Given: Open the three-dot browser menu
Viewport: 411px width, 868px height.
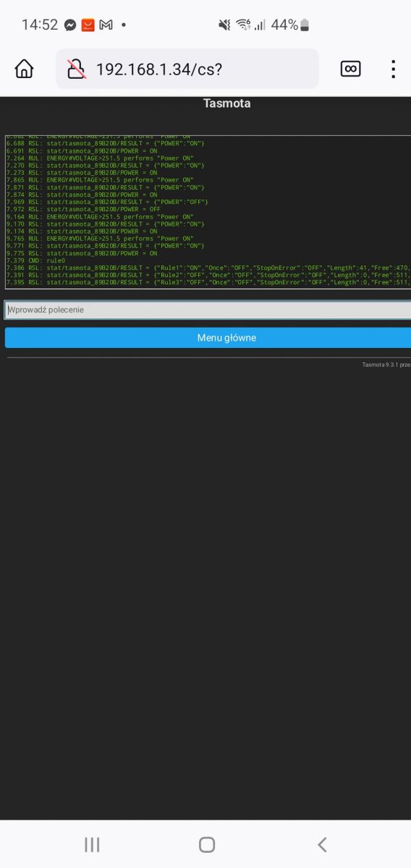Looking at the screenshot, I should click(393, 69).
